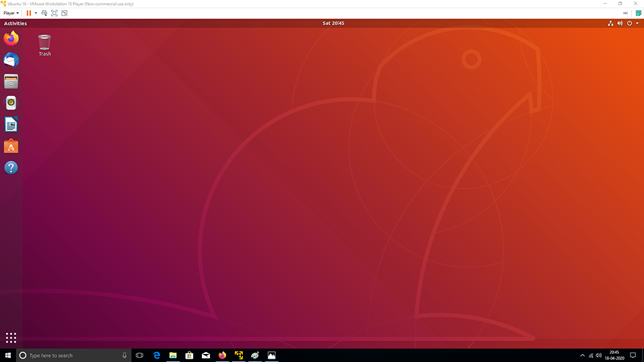Viewport: 644px width, 362px height.
Task: Open the Windows taskbar clock 18-04-2020
Action: (614, 355)
